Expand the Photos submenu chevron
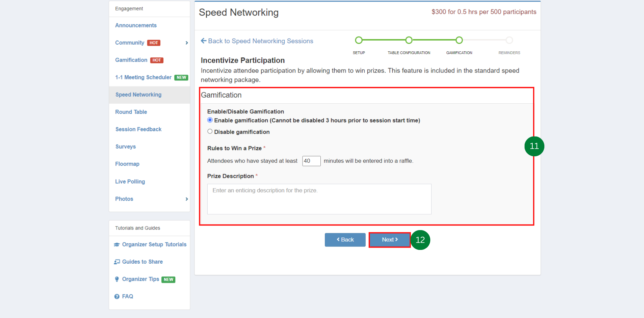This screenshot has height=318, width=644. click(186, 199)
